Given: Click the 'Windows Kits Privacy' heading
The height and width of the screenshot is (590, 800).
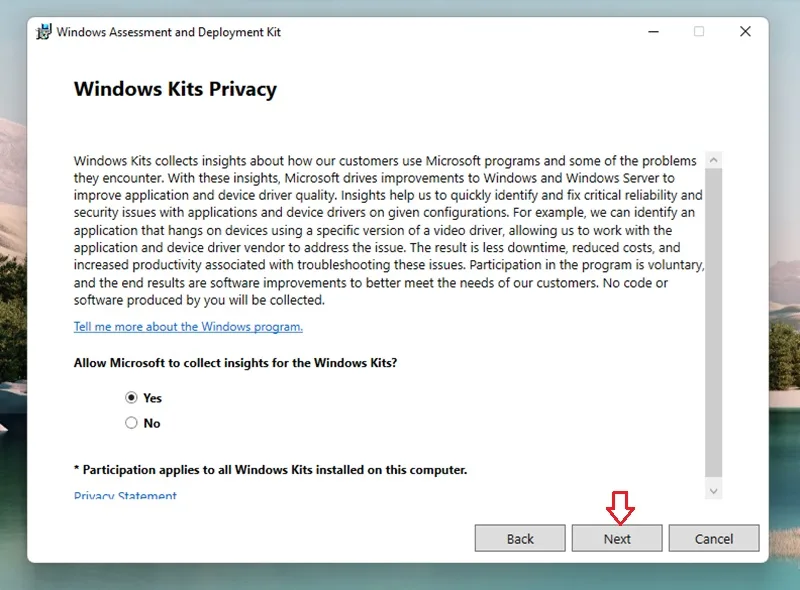Looking at the screenshot, I should point(176,89).
